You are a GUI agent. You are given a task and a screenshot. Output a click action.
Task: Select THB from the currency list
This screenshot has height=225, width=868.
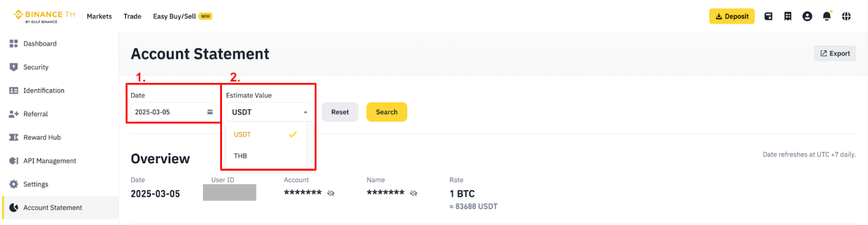pos(240,156)
